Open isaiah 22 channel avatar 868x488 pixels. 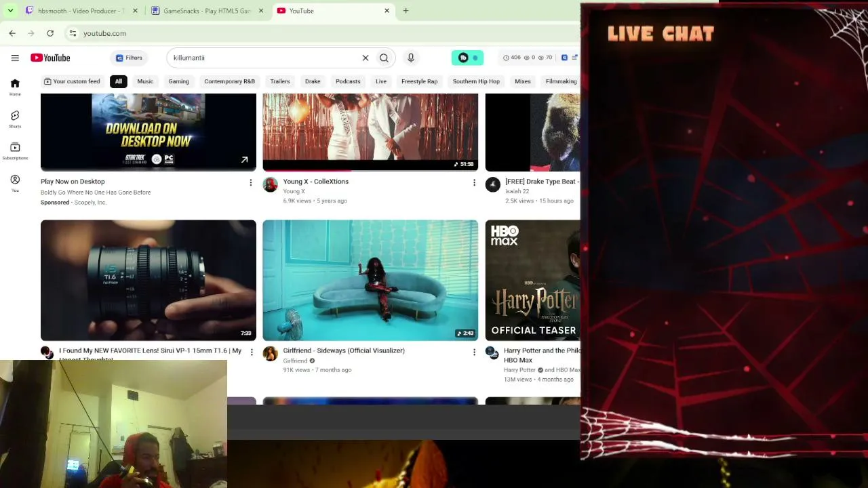tap(493, 185)
